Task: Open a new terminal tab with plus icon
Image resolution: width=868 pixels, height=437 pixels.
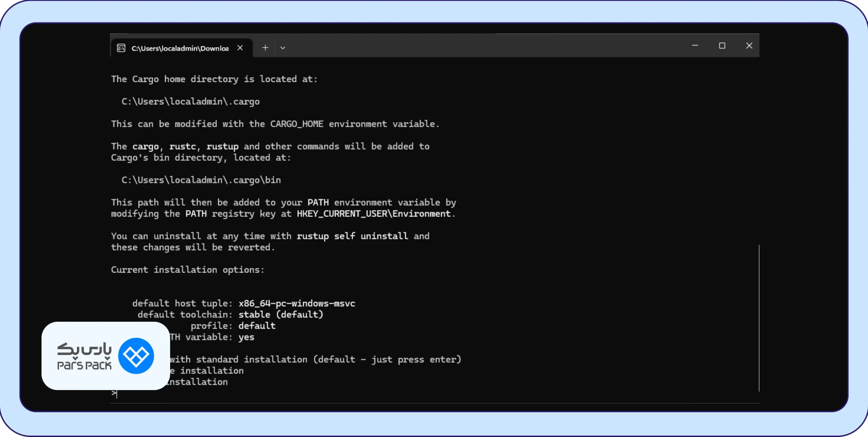Action: 265,48
